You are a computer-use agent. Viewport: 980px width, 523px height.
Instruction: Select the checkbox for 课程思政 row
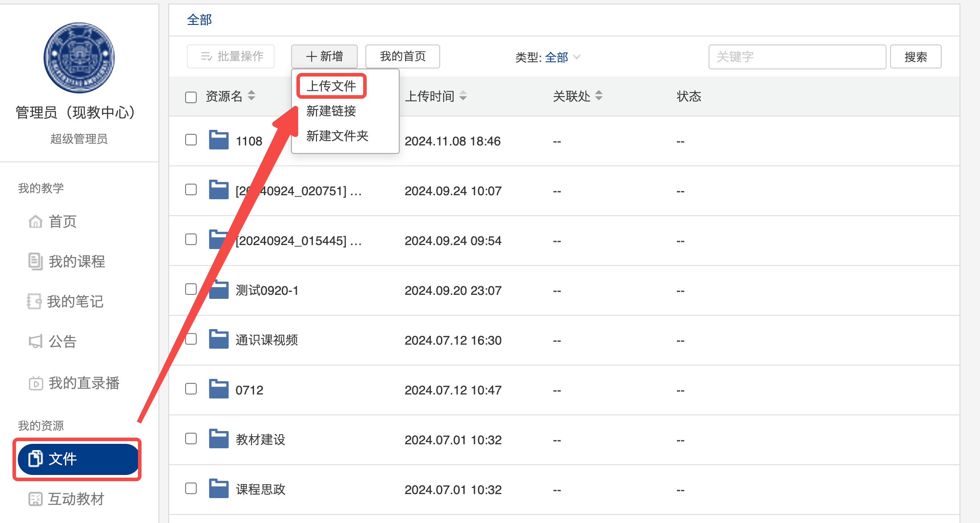[x=191, y=489]
